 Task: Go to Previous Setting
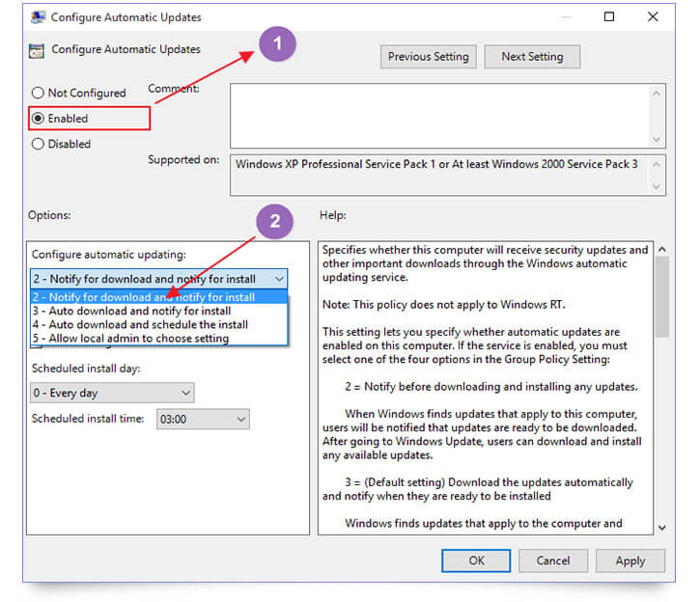coord(428,57)
